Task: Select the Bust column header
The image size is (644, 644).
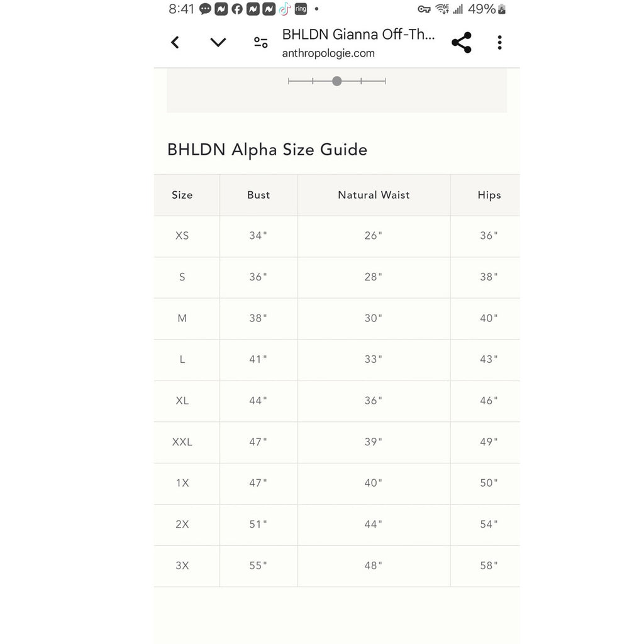Action: pos(258,195)
